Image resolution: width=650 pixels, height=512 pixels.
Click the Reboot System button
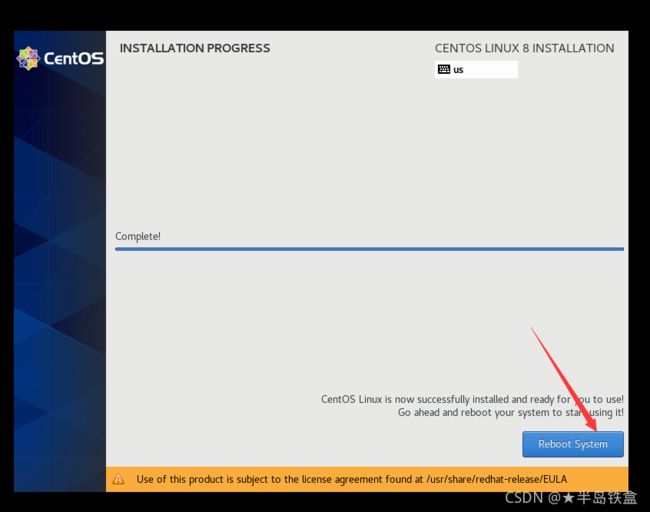[573, 444]
